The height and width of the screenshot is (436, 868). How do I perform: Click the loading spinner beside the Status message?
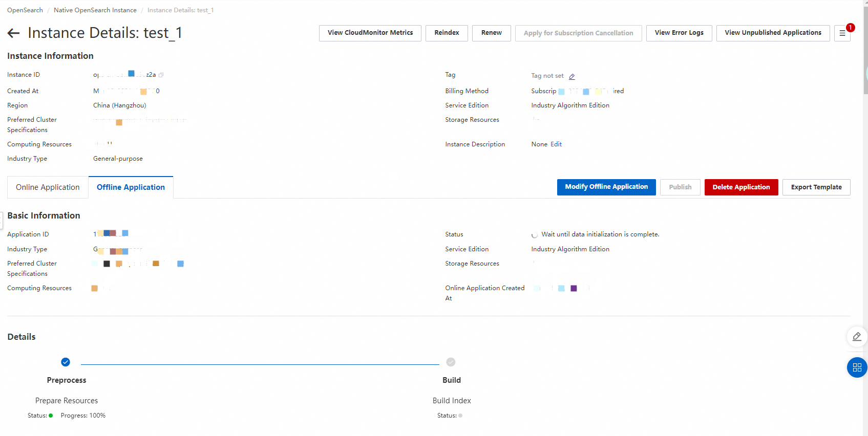pyautogui.click(x=535, y=235)
